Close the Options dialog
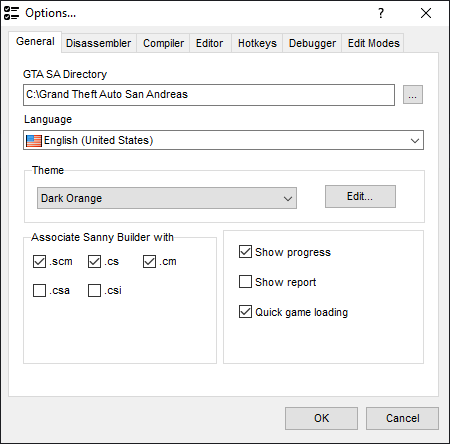 [426, 13]
